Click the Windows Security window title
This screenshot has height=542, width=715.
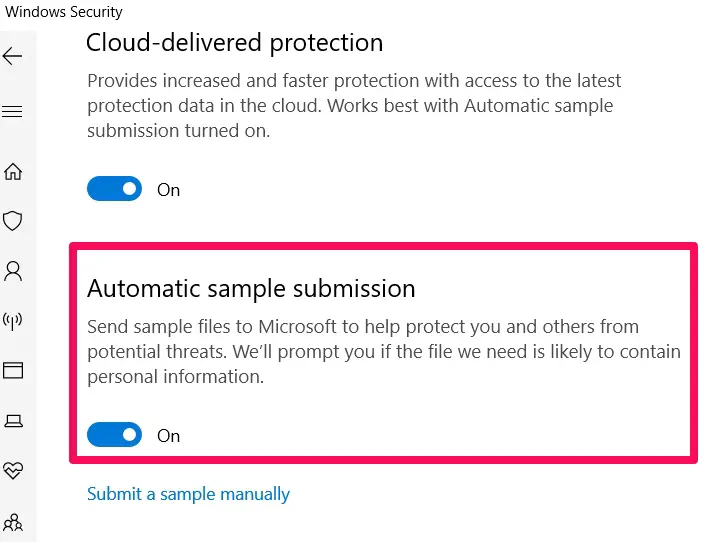64,12
